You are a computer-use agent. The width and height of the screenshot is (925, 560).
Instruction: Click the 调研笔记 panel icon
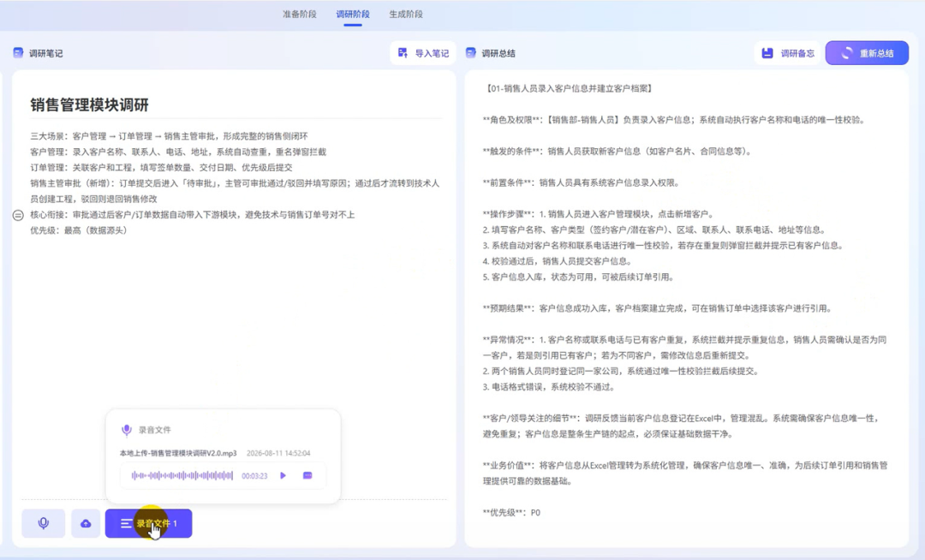pyautogui.click(x=18, y=53)
